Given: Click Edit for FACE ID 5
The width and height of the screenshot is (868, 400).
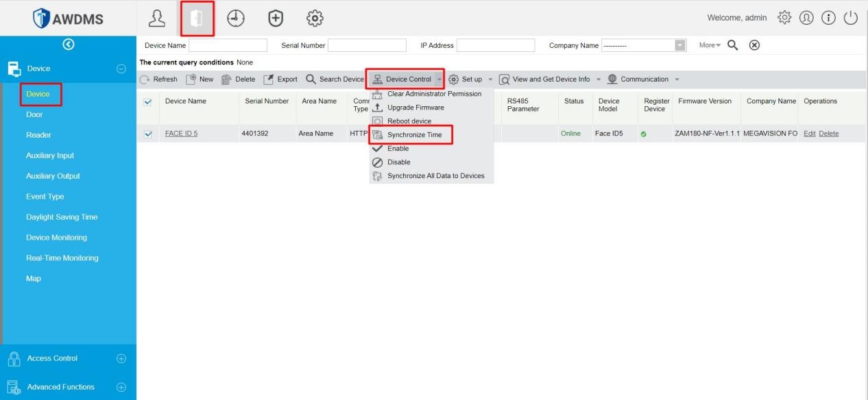Looking at the screenshot, I should [809, 134].
